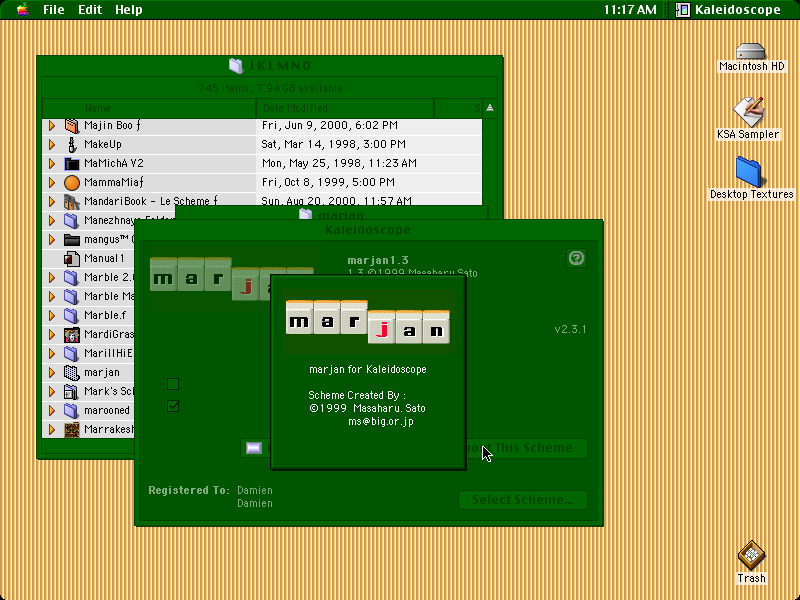
Task: Select the Mark's Sc item icon
Action: (x=72, y=391)
